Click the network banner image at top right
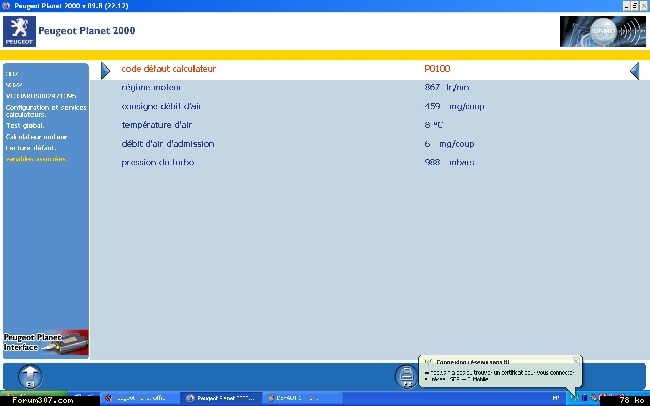Viewport: 650px width, 406px height. click(x=603, y=32)
